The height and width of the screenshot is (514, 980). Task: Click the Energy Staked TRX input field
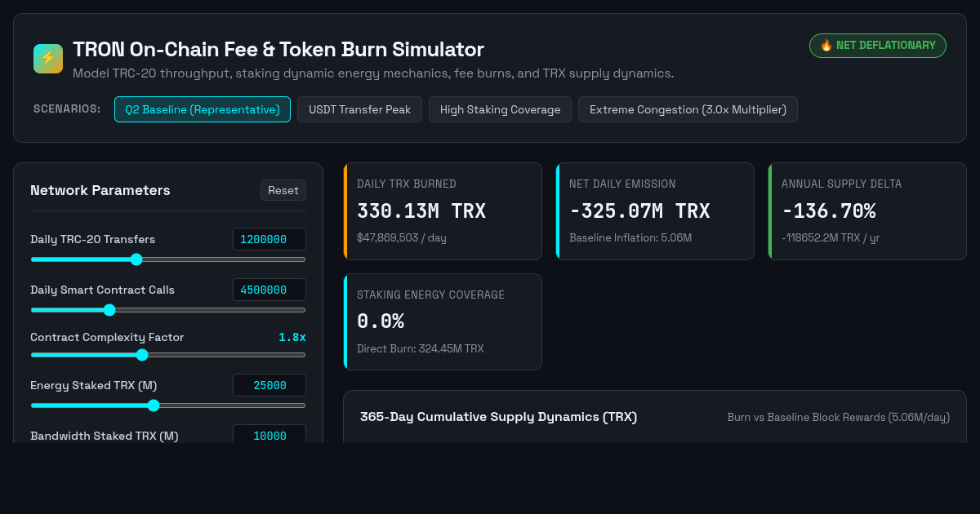[269, 385]
